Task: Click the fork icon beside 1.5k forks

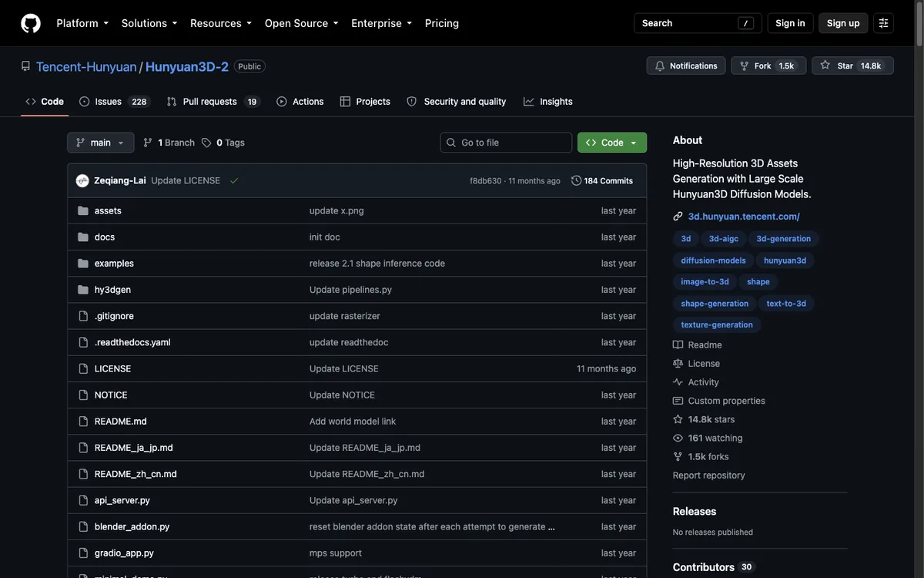Action: pos(678,456)
